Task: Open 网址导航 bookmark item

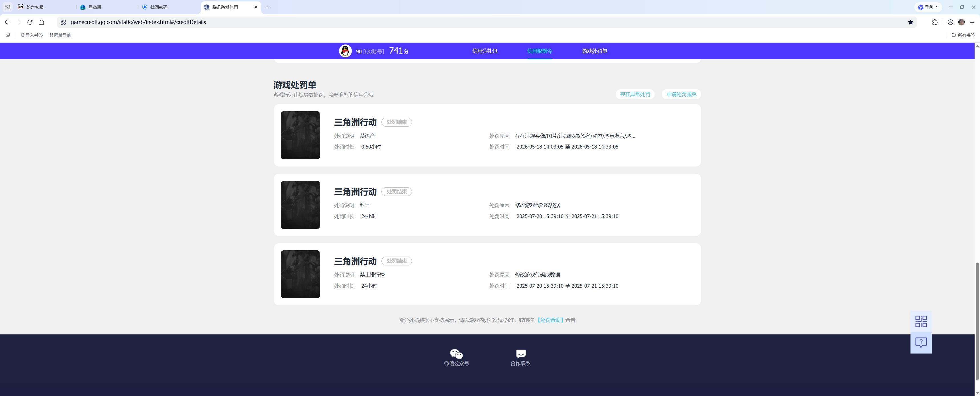Action: click(x=60, y=35)
